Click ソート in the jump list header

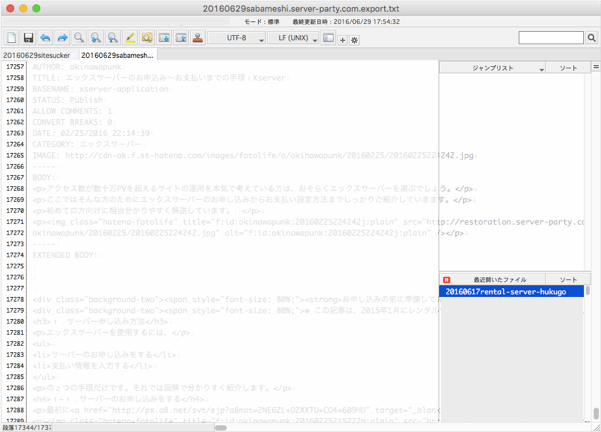tap(568, 68)
